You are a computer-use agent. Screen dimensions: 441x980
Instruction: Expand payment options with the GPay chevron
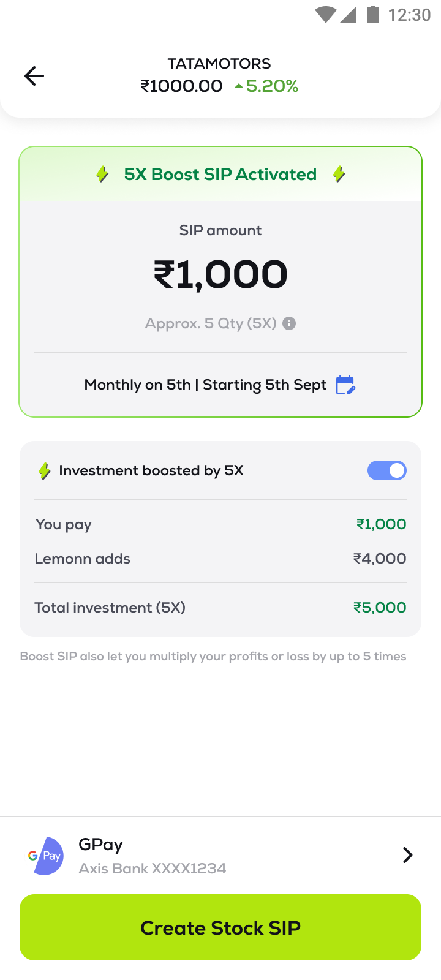(407, 855)
